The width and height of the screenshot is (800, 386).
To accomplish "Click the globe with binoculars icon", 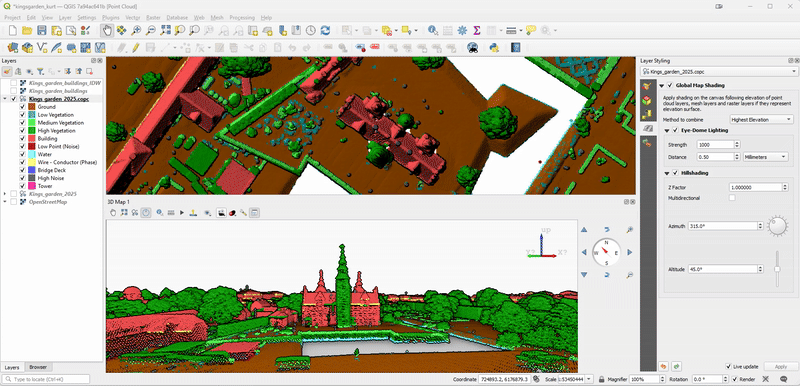I will coord(472,48).
